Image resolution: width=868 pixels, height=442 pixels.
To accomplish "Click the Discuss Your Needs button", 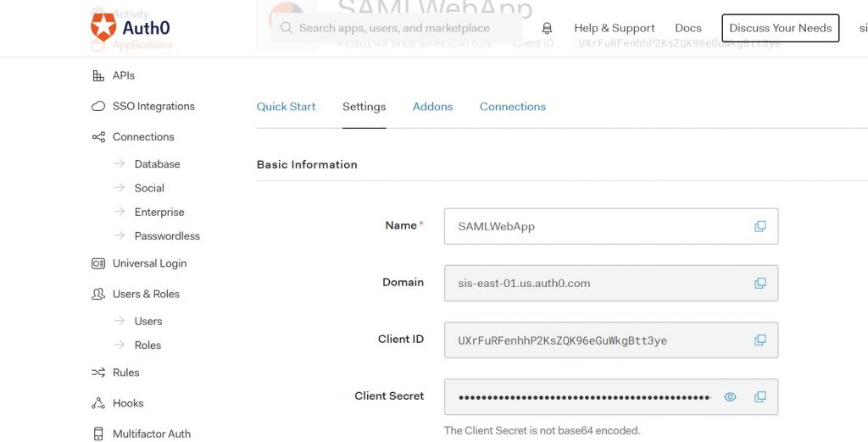I will 781,28.
